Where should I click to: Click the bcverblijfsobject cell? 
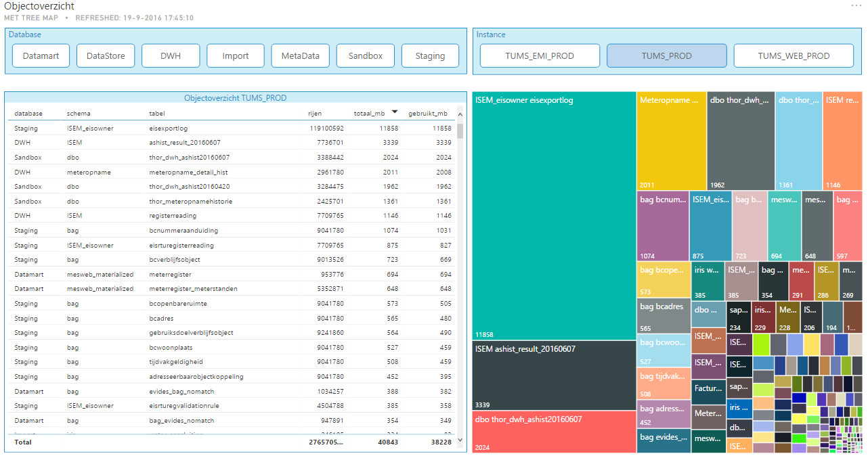[174, 260]
